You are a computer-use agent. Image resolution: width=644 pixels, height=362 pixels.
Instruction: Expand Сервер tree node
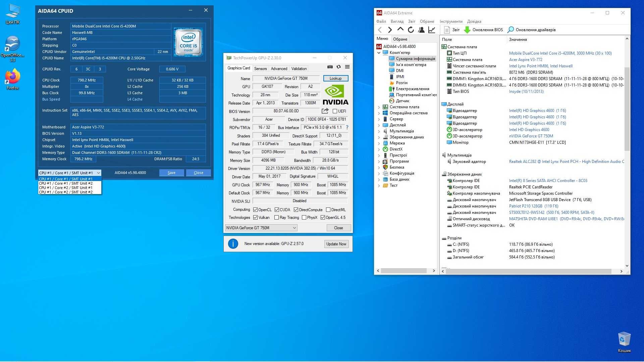pyautogui.click(x=379, y=119)
